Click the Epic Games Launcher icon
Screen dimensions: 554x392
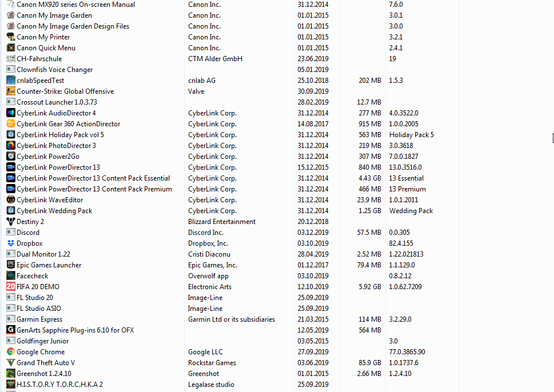click(x=11, y=265)
